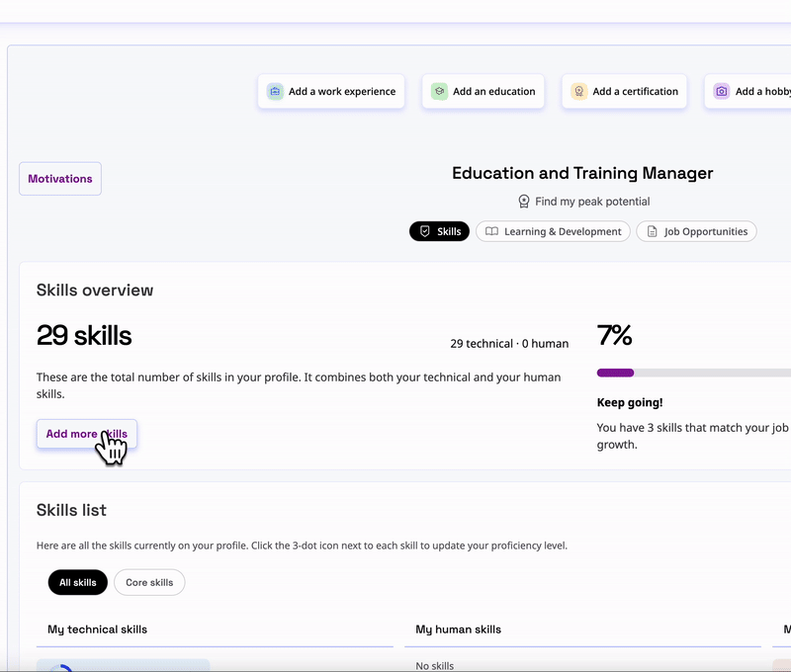
Task: Click the Skills overview heading
Action: click(95, 291)
